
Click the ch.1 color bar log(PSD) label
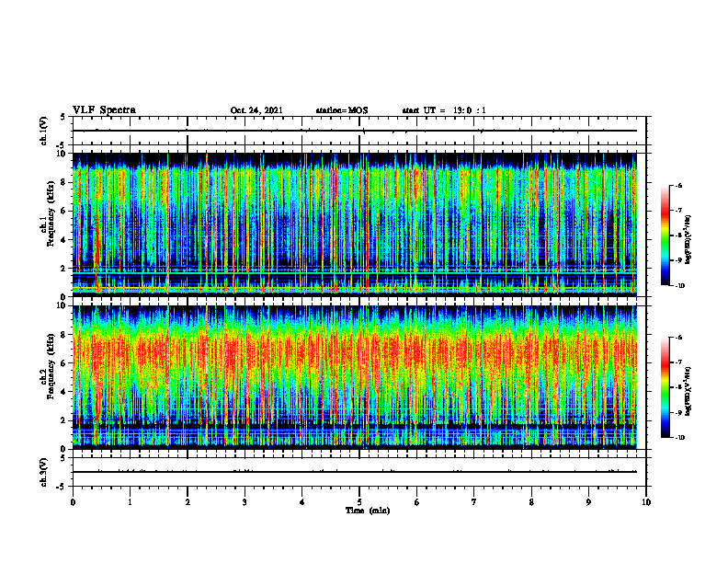688,240
